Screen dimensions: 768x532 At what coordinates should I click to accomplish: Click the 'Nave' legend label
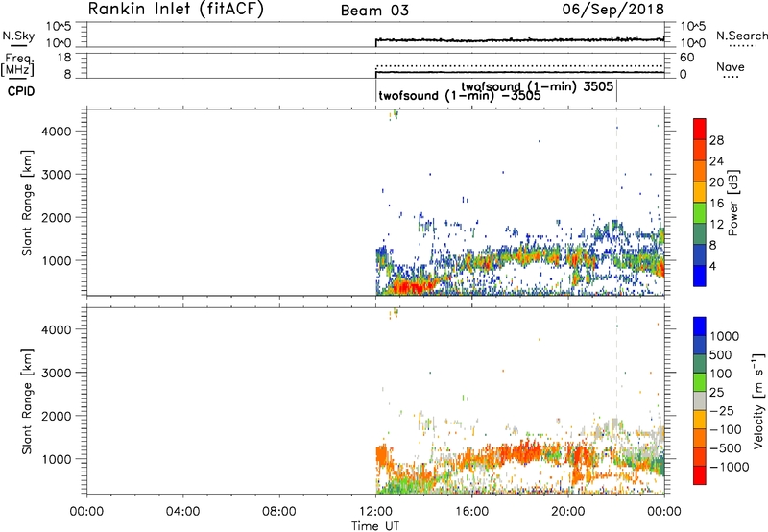[731, 66]
